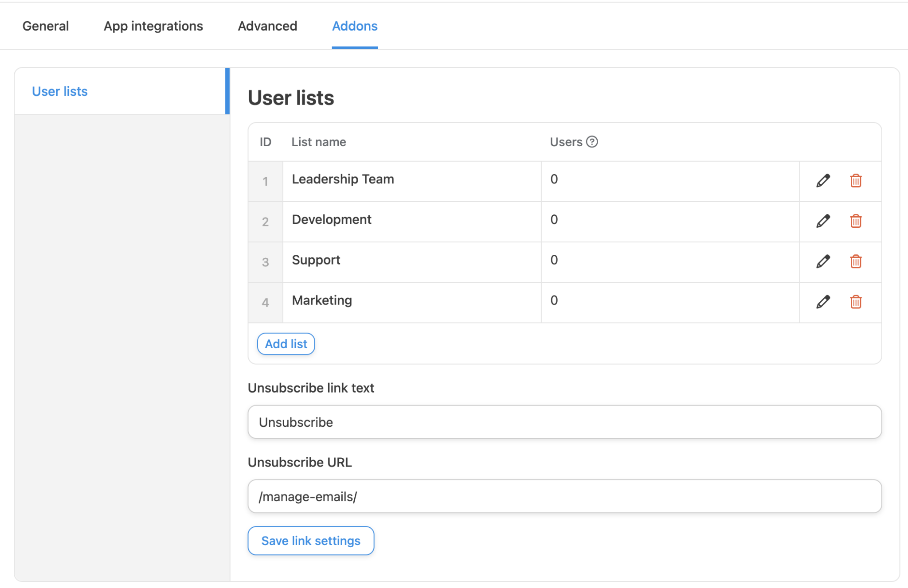Viewport: 908px width, 588px height.
Task: Edit the Marketing list
Action: (x=822, y=302)
